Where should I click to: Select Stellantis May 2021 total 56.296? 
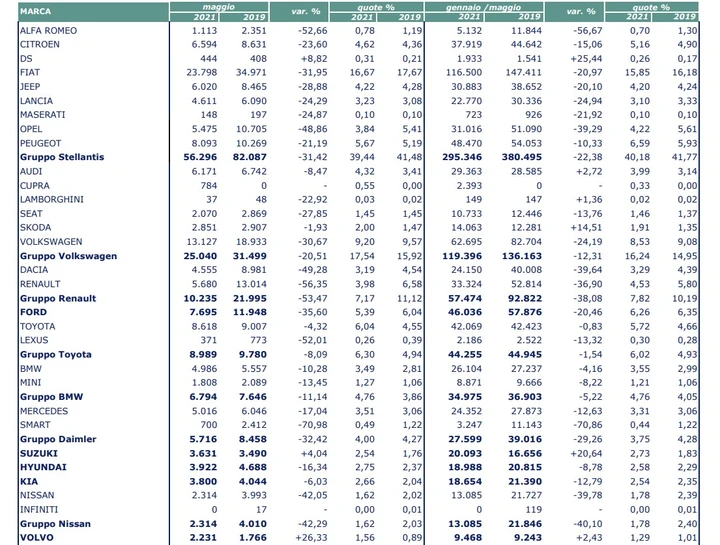tap(200, 157)
